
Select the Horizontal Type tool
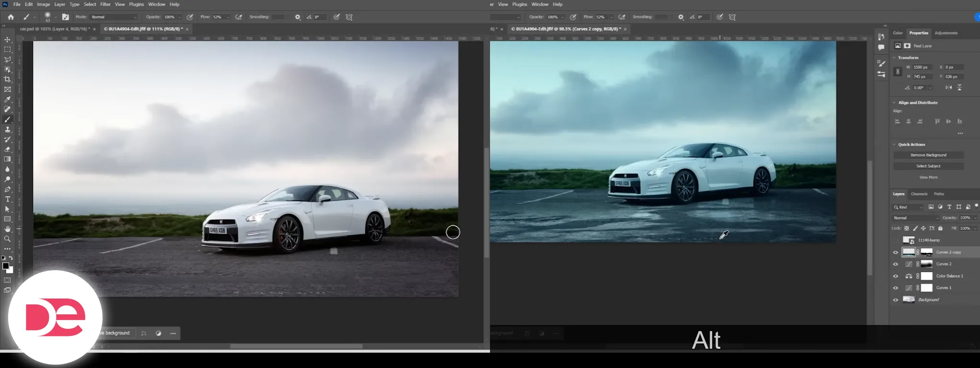[x=7, y=199]
